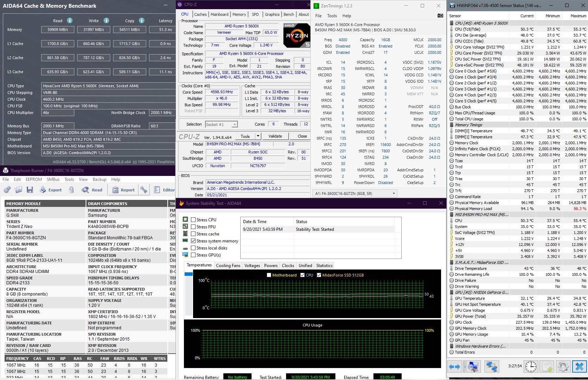Open the EEPROM menu in Thaiphoon Burner
Viewport: 588px width, 380px height.
tap(34, 179)
